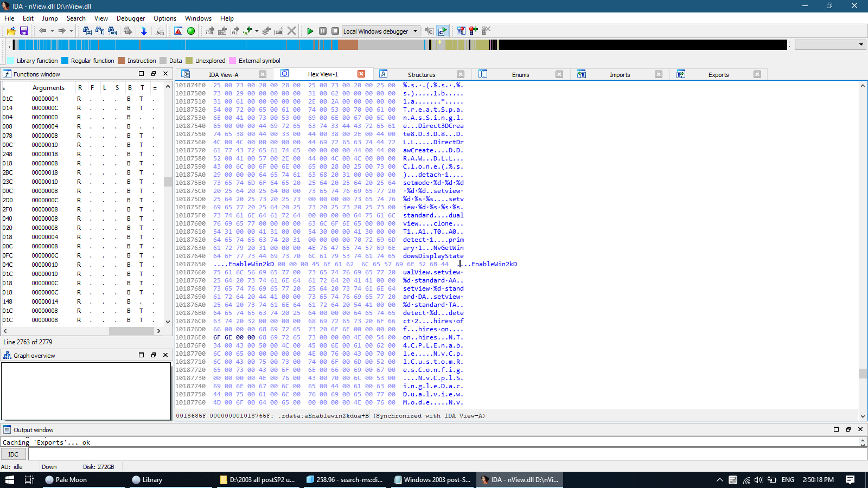Image resolution: width=868 pixels, height=488 pixels.
Task: Open the Help menu
Action: pyautogui.click(x=227, y=18)
